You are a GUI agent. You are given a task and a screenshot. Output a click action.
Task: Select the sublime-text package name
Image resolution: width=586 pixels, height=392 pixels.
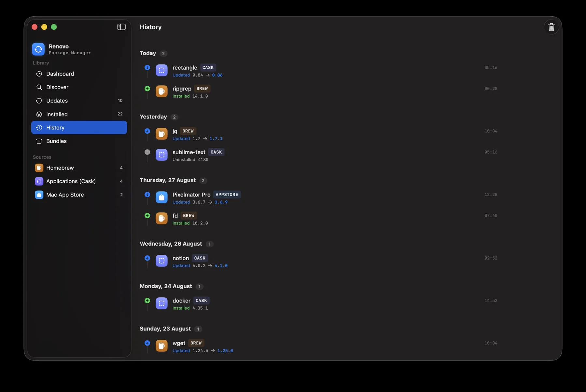tap(189, 152)
